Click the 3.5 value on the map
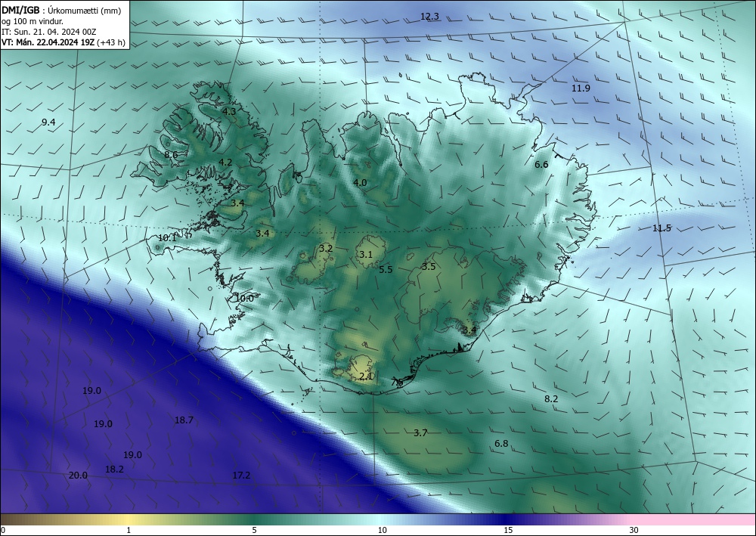Screen dimensions: 756x536 tap(429, 267)
